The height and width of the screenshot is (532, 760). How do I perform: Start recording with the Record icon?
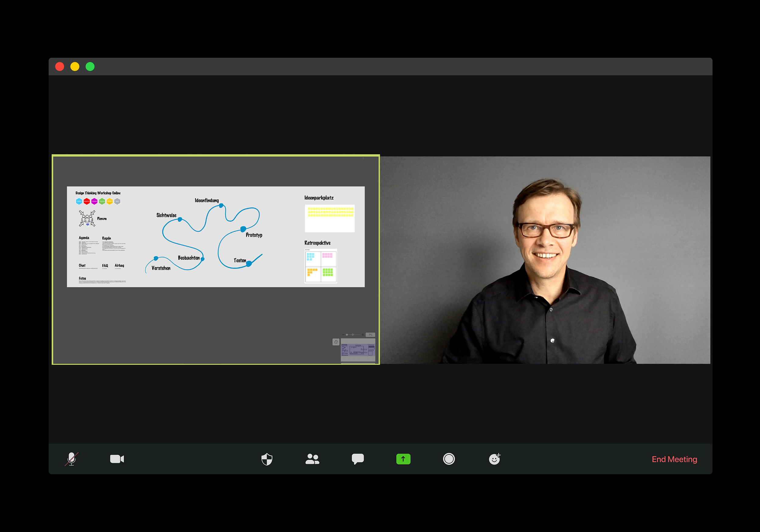click(449, 459)
